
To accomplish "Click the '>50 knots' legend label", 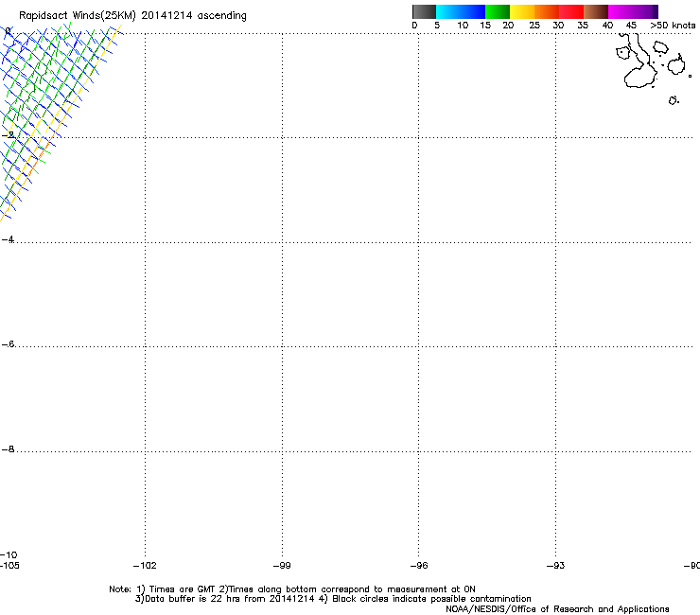I will coord(673,26).
